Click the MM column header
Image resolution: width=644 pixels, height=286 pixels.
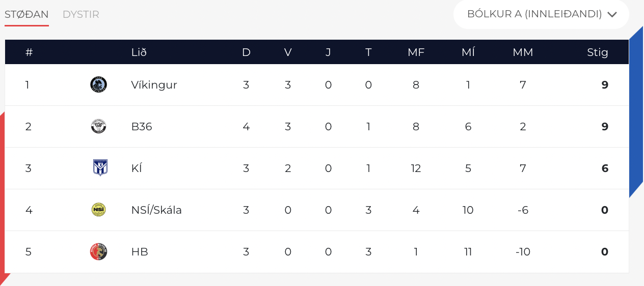coord(523,52)
